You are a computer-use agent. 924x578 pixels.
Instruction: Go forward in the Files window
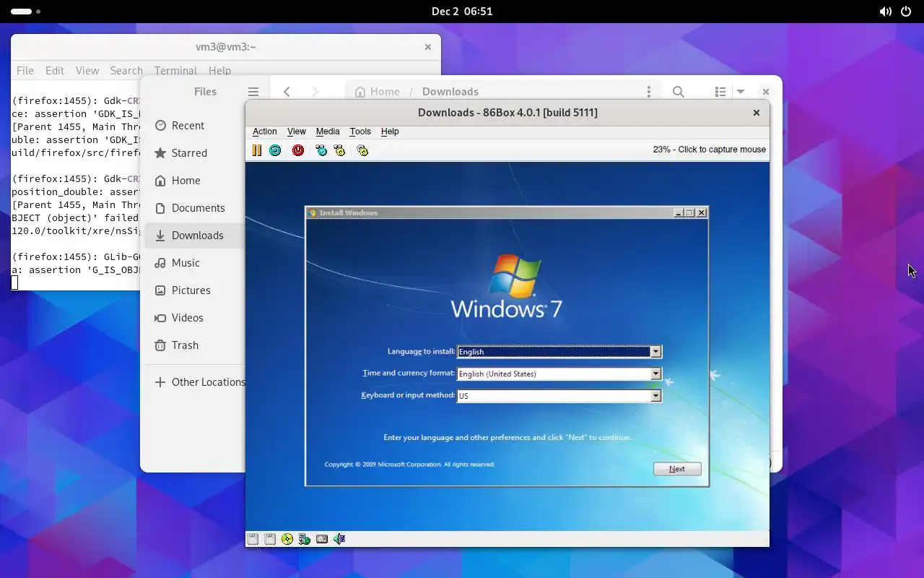(x=315, y=92)
